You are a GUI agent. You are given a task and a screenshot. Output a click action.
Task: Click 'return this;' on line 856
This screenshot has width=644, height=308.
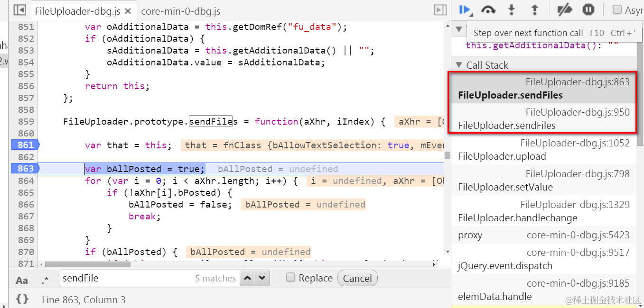[117, 86]
